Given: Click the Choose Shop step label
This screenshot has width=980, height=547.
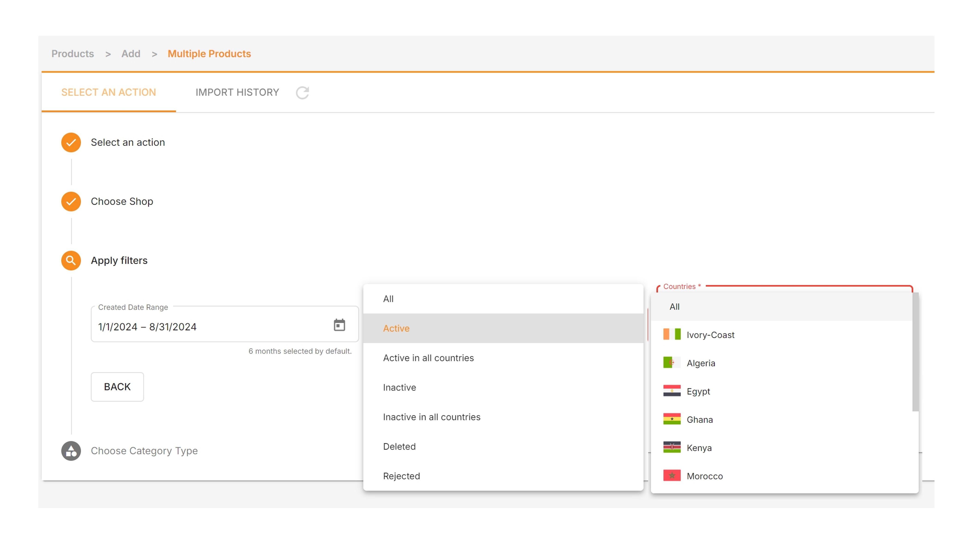Looking at the screenshot, I should coord(122,201).
